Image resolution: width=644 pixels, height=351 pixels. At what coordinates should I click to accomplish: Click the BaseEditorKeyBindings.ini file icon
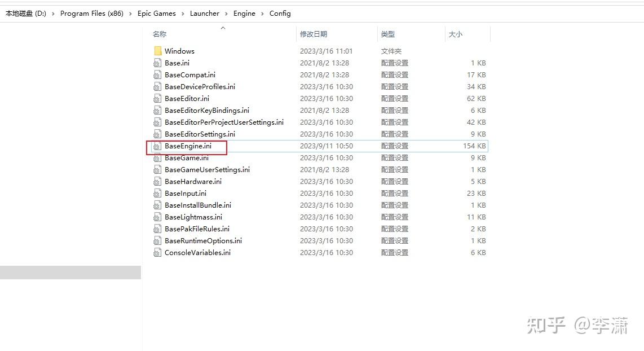[x=157, y=110]
